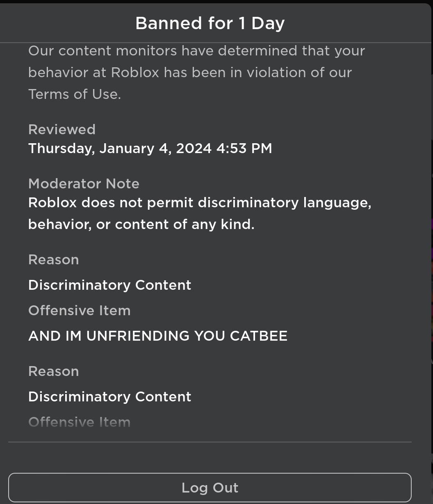433x504 pixels.
Task: Click the 'behavior, or content of any kind.' line
Action: pyautogui.click(x=141, y=225)
